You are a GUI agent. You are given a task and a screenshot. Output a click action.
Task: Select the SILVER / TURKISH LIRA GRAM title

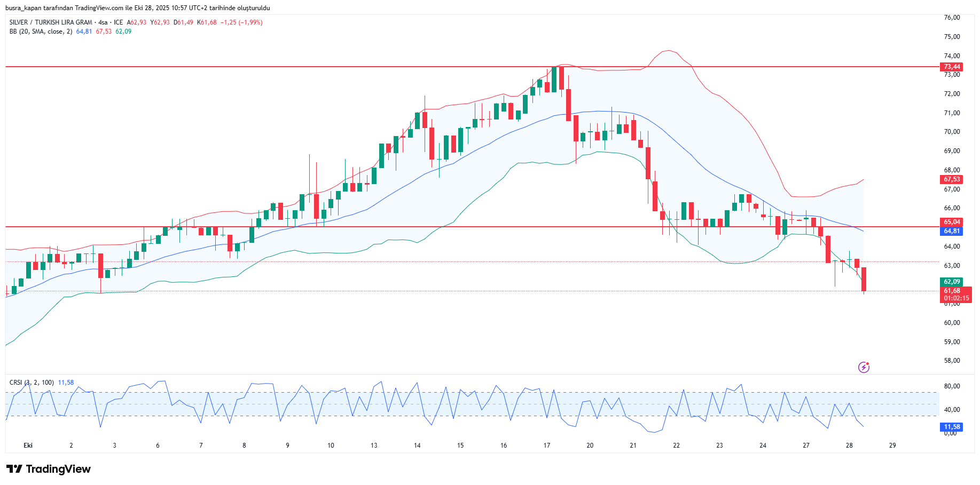coord(51,22)
